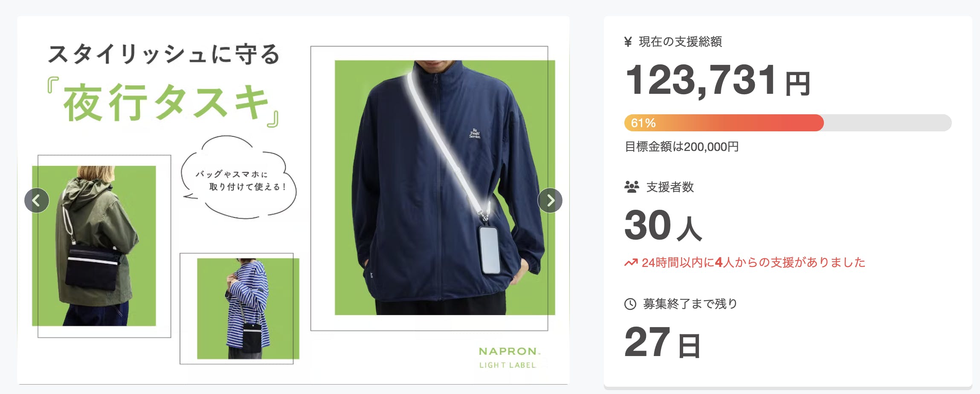980x394 pixels.
Task: Click the navy jacket model photo
Action: (x=445, y=188)
